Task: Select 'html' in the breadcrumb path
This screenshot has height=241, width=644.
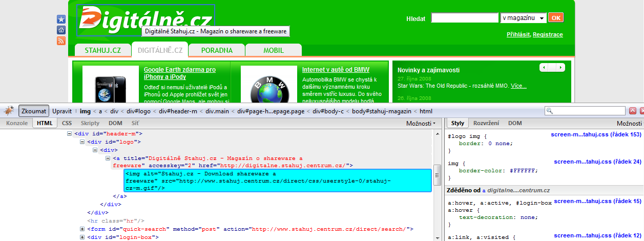Action: [x=426, y=111]
